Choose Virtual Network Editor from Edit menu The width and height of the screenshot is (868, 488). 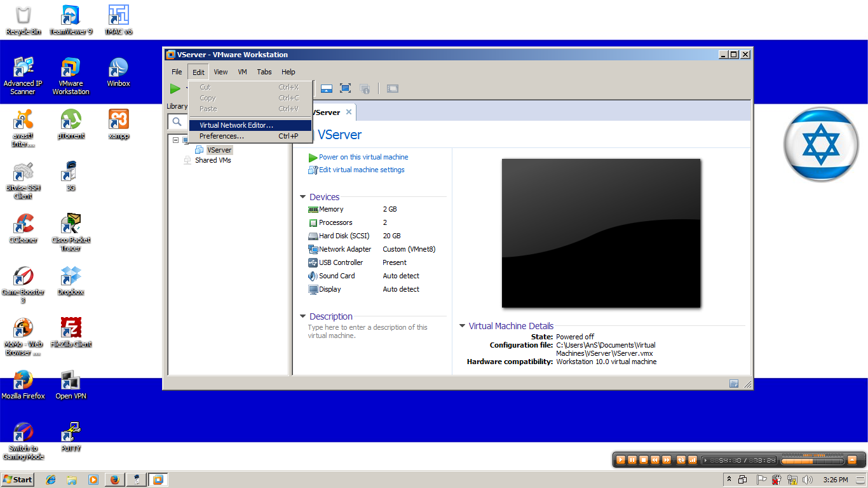250,125
